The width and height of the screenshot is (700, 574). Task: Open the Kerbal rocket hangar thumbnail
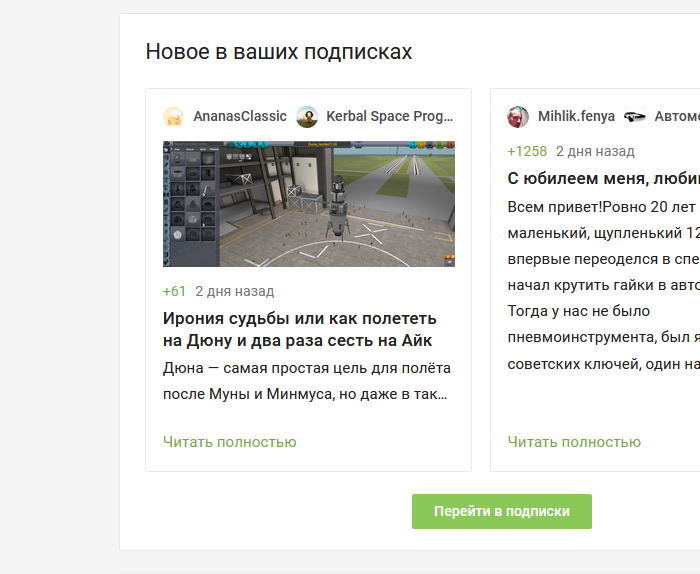click(x=309, y=204)
